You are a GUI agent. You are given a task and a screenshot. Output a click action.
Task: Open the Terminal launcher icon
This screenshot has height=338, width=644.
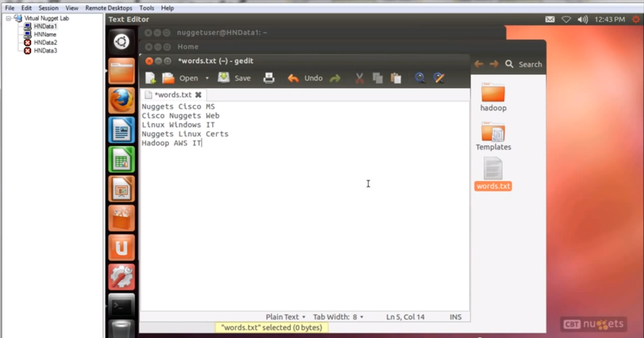(121, 306)
